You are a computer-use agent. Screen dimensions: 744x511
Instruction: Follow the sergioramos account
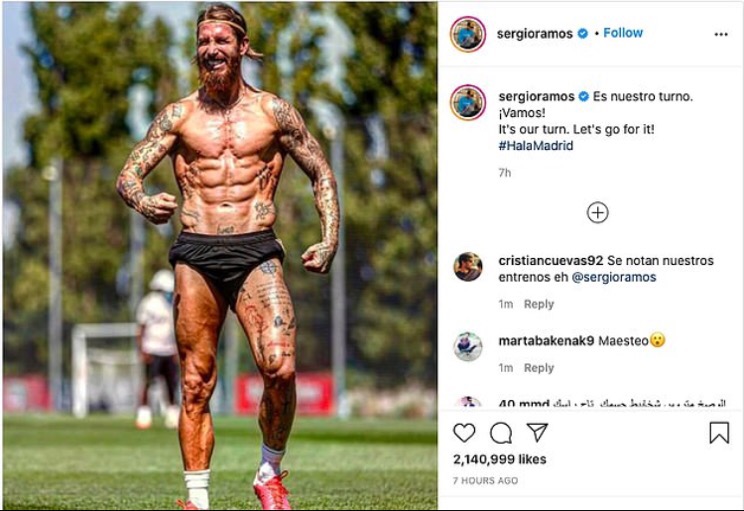[x=623, y=33]
